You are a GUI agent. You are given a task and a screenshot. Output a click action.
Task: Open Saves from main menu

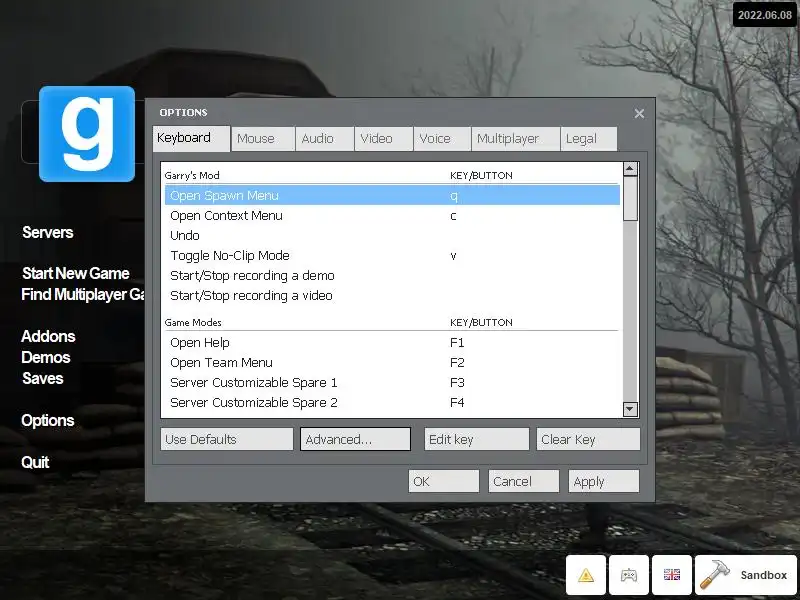42,378
